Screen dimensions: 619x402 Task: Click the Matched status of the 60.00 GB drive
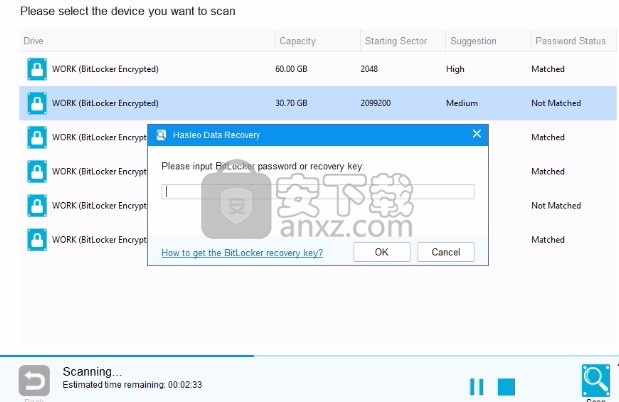point(548,69)
